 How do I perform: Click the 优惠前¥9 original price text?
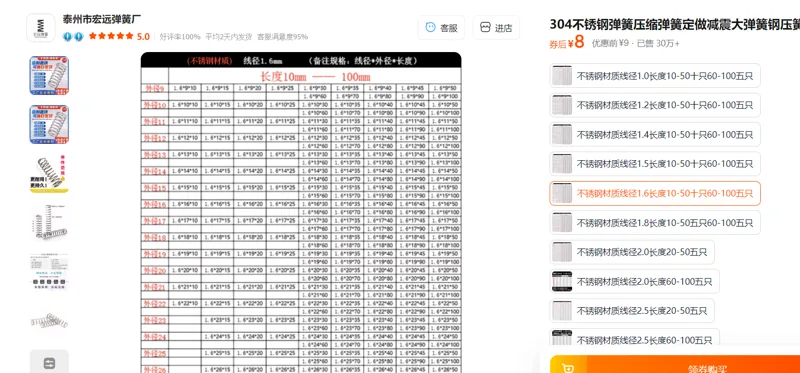tap(610, 43)
